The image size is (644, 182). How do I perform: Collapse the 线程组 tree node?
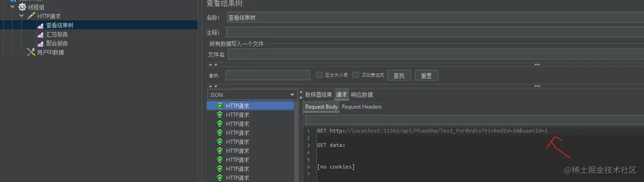tap(13, 7)
